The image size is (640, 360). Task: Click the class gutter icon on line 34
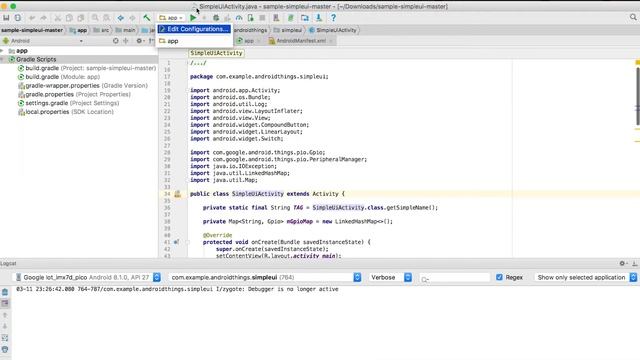pos(178,194)
